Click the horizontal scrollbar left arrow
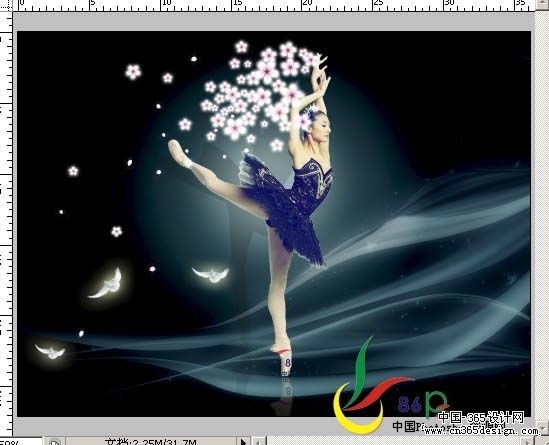Image resolution: width=549 pixels, height=445 pixels. click(x=259, y=441)
